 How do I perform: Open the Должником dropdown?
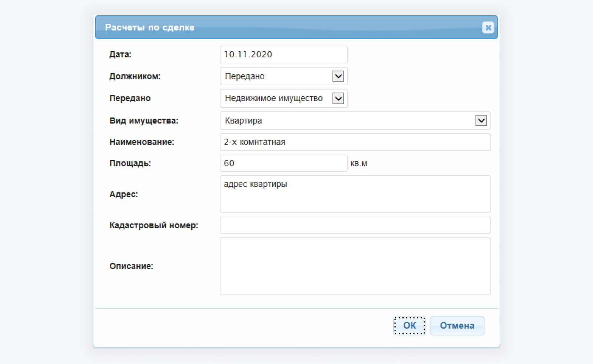pos(284,76)
